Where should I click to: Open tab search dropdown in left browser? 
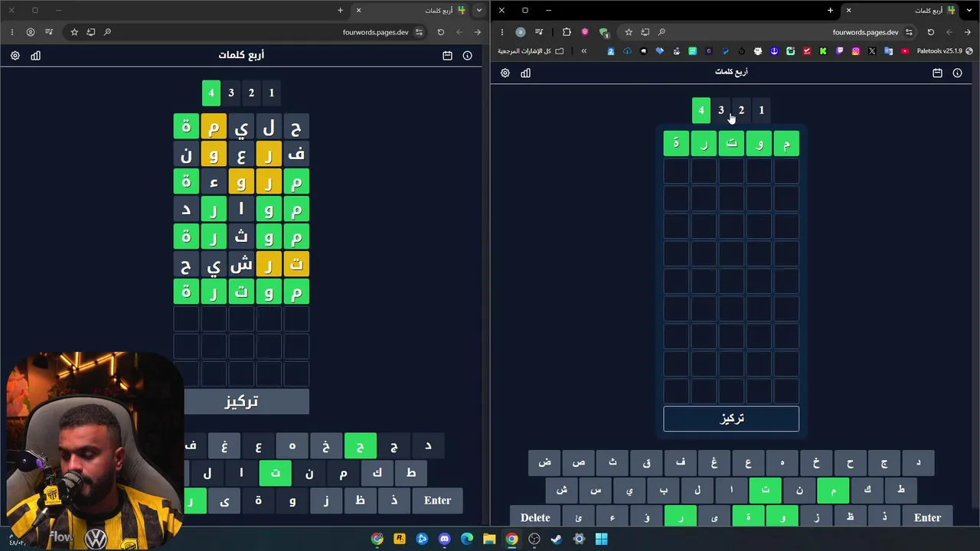[x=479, y=11]
